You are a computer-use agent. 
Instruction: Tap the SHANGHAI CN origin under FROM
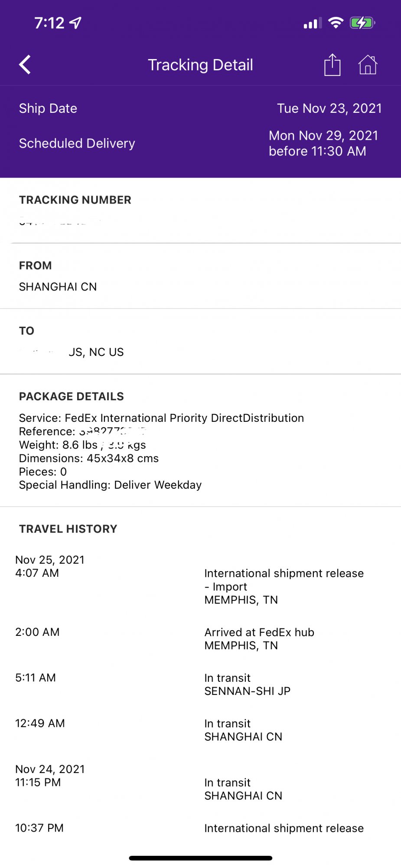click(58, 287)
